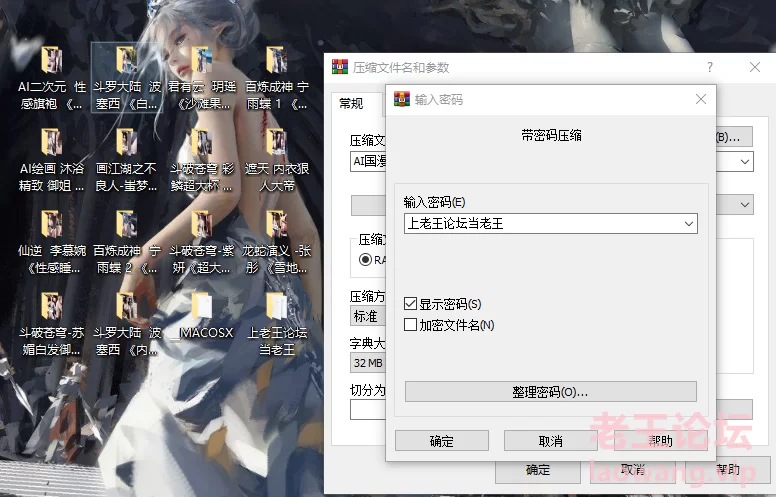Uncheck the 显示密码(S) checkbox

pos(410,303)
